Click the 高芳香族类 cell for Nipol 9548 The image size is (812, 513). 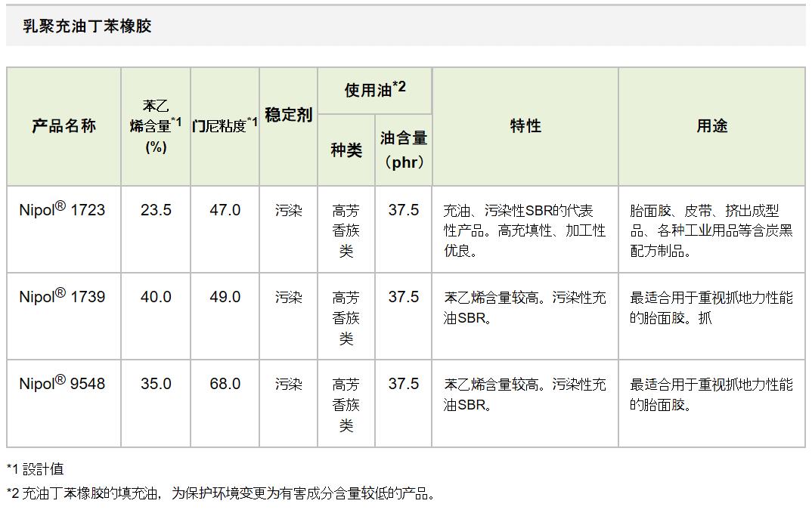click(346, 402)
